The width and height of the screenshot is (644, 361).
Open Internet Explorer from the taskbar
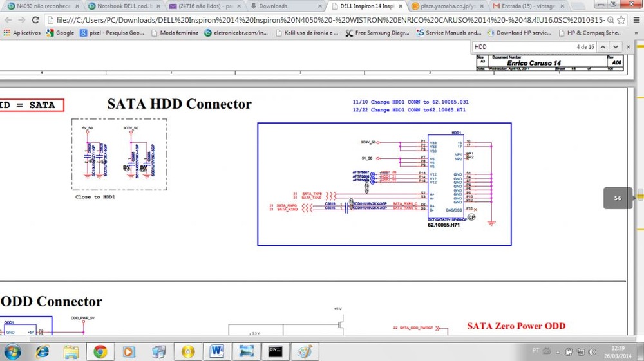(42, 351)
